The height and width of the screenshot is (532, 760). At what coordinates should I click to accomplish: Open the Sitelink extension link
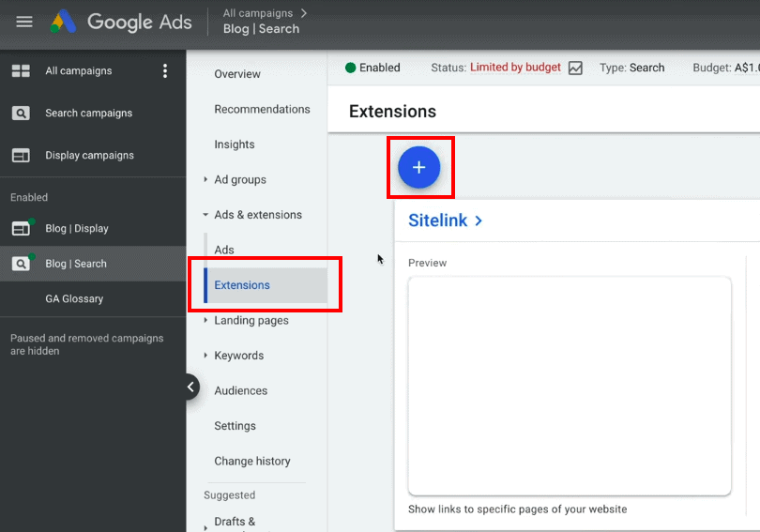point(437,220)
